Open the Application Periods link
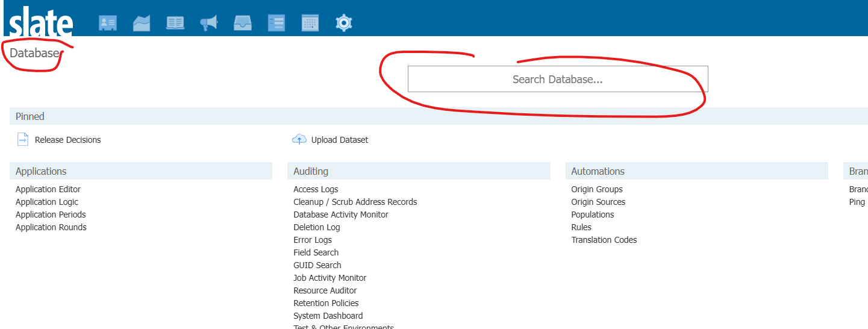This screenshot has height=329, width=868. (51, 215)
